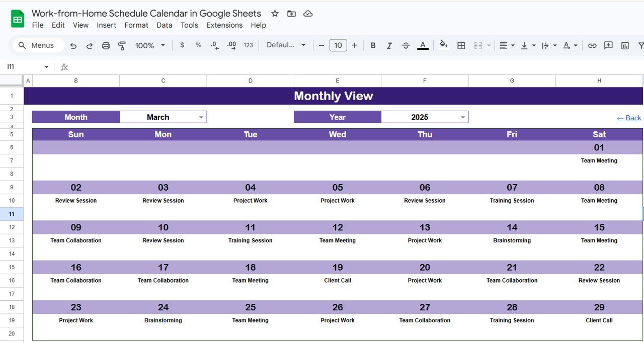Insert a link

592,45
